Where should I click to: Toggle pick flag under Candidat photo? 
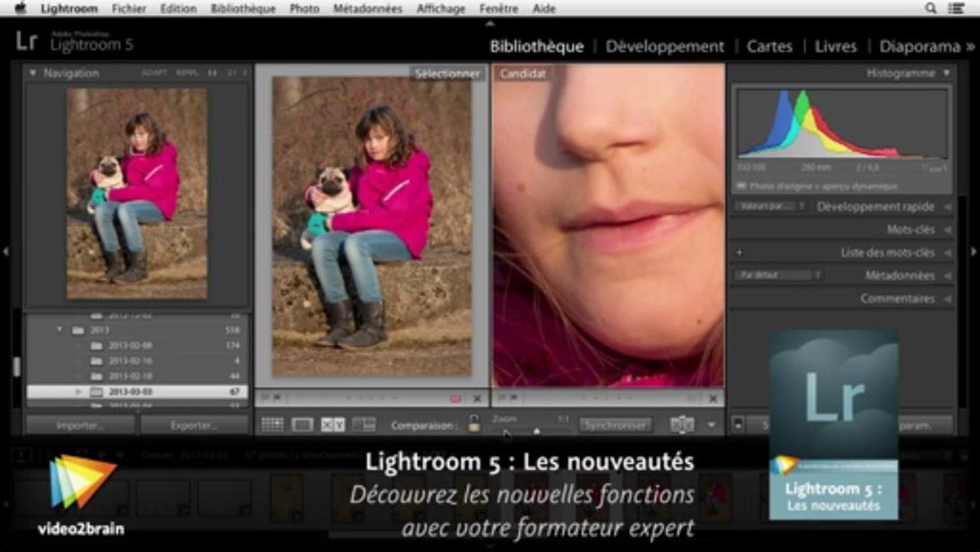502,398
